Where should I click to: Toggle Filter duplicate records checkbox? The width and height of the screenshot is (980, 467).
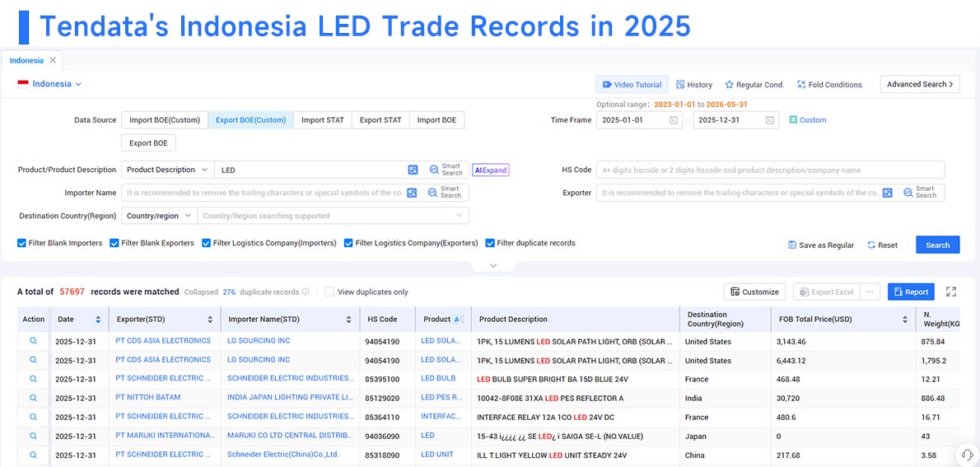point(491,243)
